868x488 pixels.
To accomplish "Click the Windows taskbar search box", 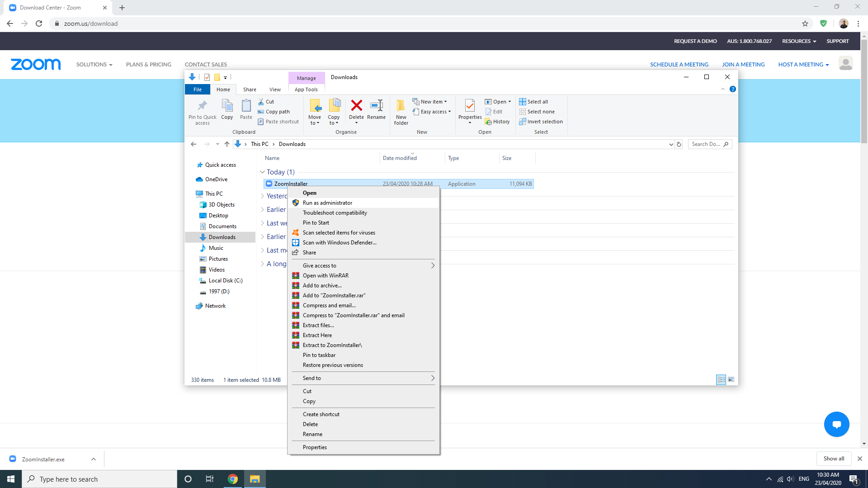I will point(99,479).
